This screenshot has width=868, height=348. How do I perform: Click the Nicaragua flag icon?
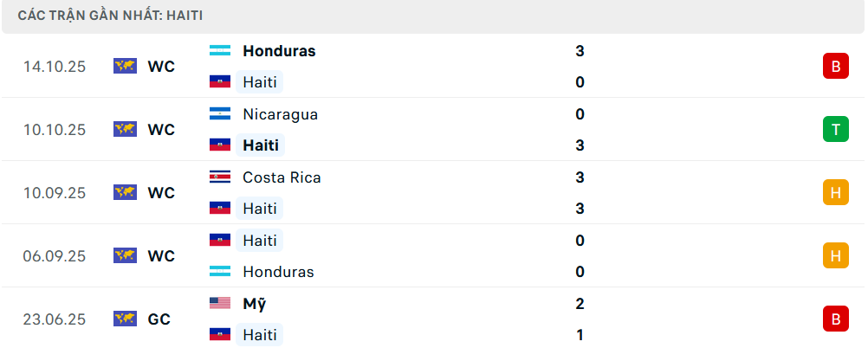(x=220, y=114)
